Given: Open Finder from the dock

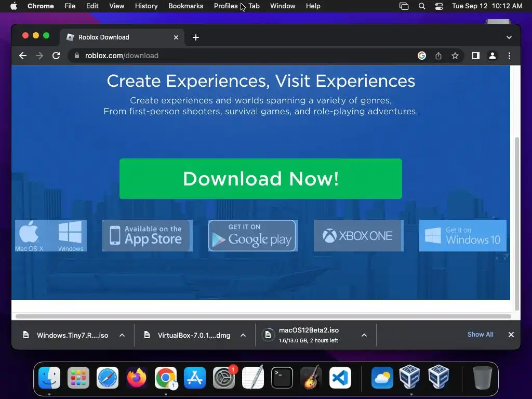Looking at the screenshot, I should [x=49, y=378].
